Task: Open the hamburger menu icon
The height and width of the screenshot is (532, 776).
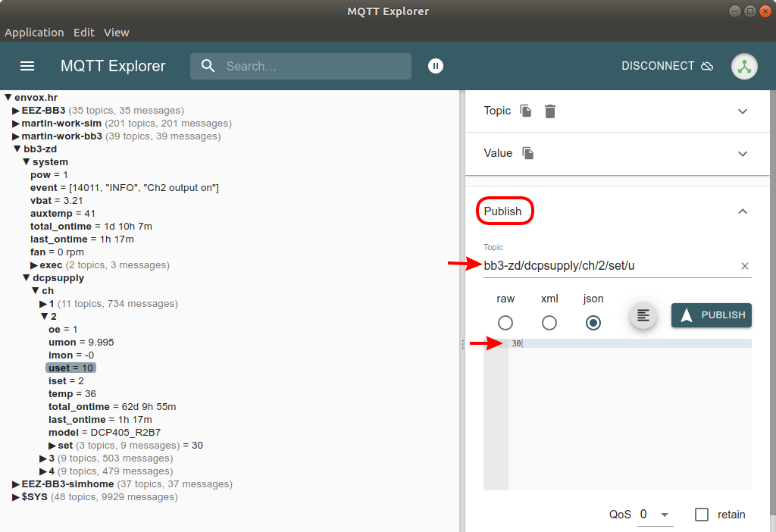Action: (x=27, y=66)
